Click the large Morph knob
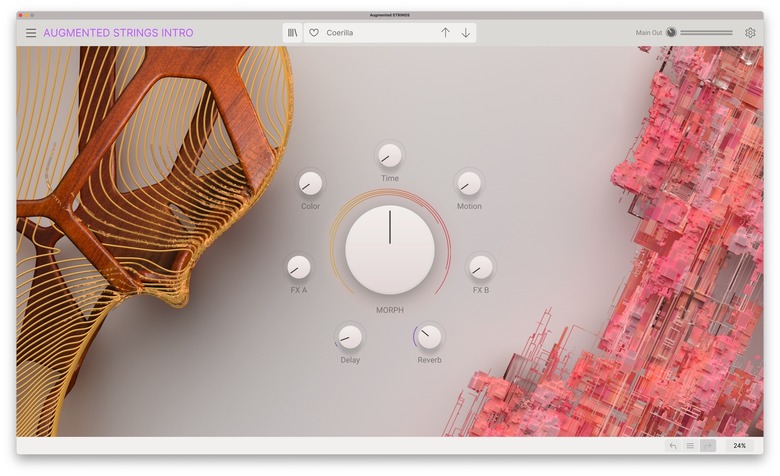780x476 pixels. pyautogui.click(x=390, y=250)
